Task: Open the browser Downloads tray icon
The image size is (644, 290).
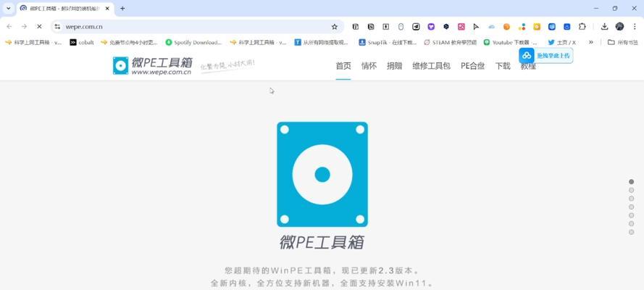Action: (x=604, y=27)
